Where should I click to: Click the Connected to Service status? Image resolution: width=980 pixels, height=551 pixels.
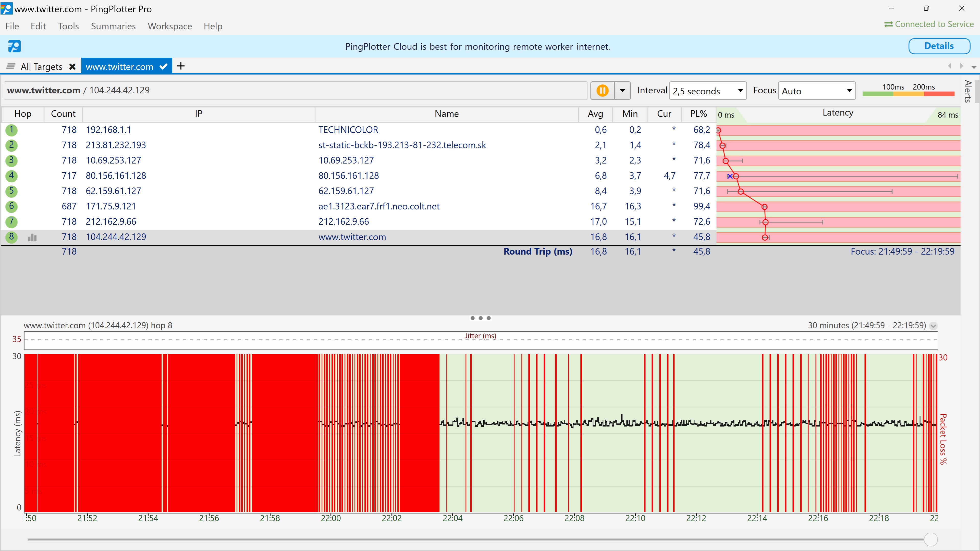(929, 24)
